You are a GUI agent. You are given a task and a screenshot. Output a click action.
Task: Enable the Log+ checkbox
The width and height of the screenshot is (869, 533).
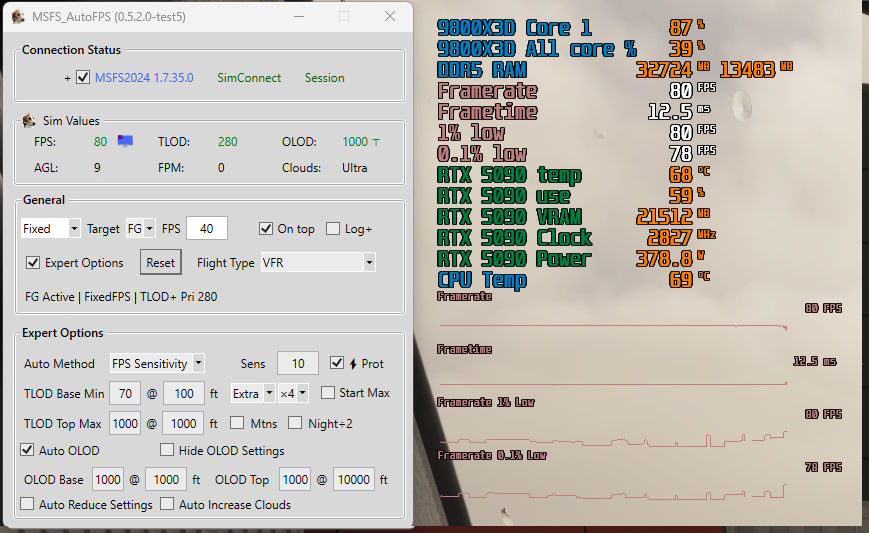coord(333,228)
